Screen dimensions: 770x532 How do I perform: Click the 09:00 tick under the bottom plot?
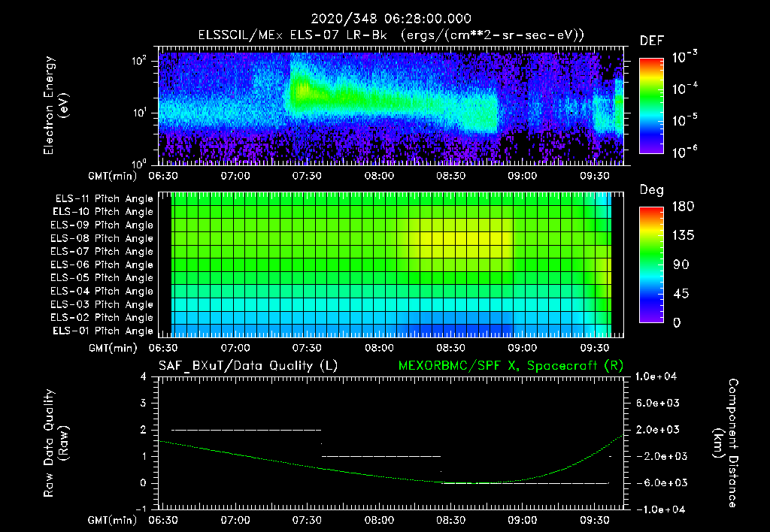(523, 520)
